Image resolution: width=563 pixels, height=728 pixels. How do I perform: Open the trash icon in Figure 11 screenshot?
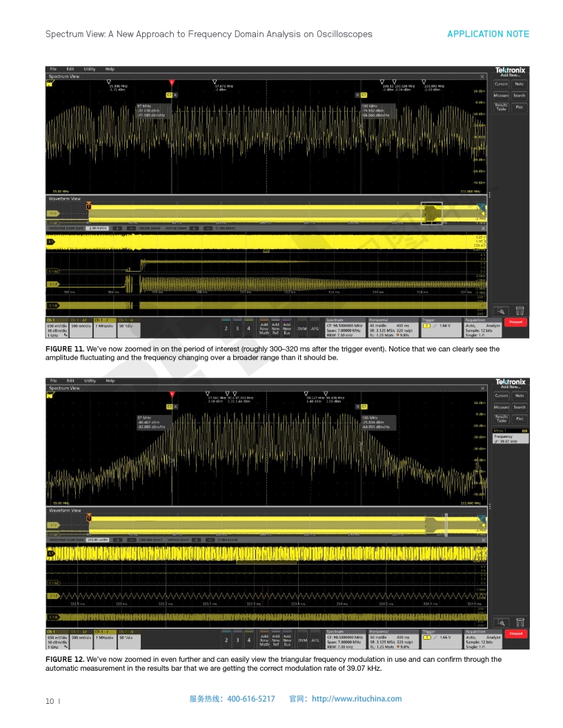pos(520,311)
